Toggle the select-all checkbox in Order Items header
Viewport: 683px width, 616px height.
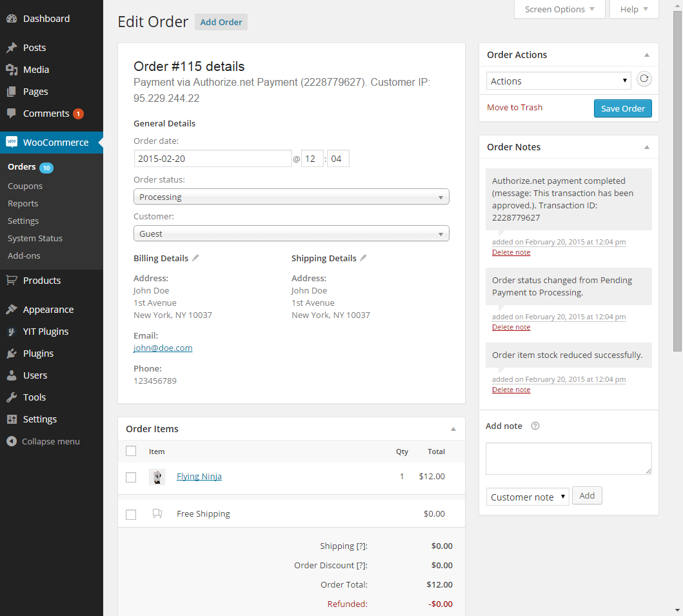click(x=131, y=451)
